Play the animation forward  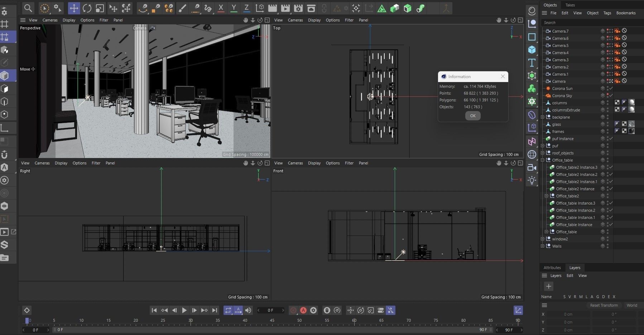(x=184, y=310)
